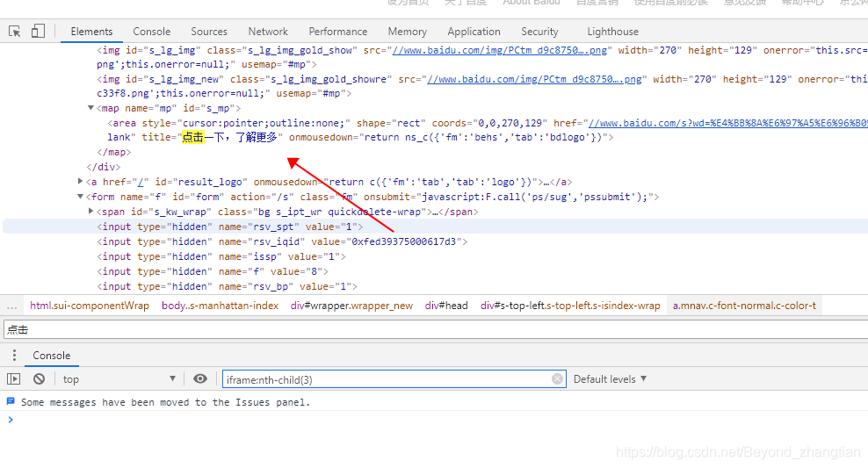
Task: Click the console prompt chevron
Action: point(10,420)
